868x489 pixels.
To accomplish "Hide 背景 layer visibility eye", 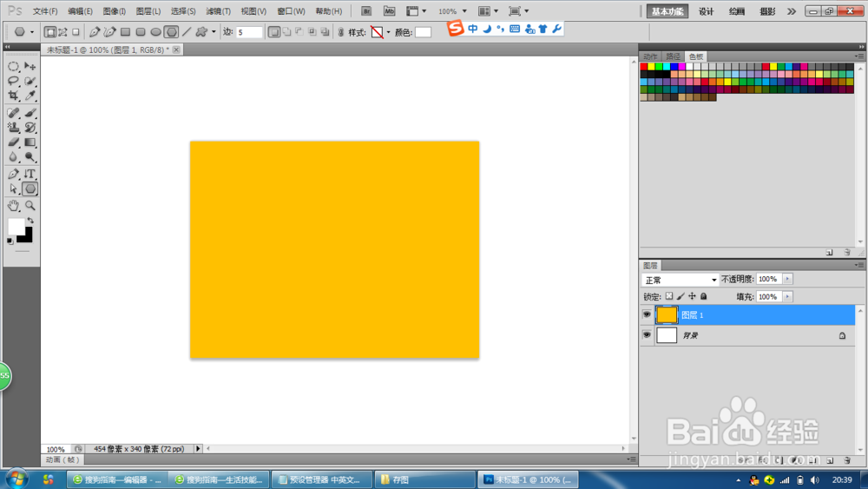I will point(647,335).
